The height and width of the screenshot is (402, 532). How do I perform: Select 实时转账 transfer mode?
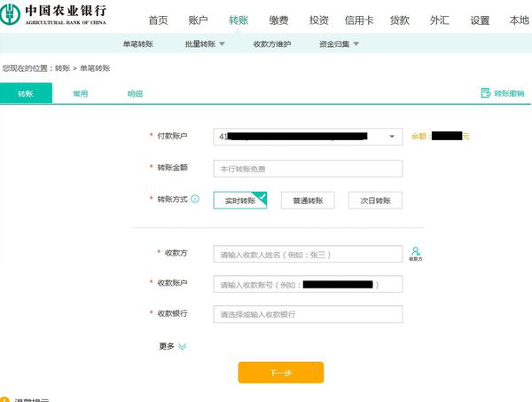tap(240, 201)
